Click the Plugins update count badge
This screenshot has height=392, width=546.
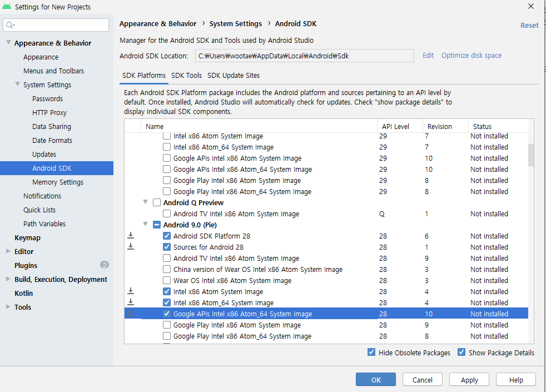coord(105,265)
